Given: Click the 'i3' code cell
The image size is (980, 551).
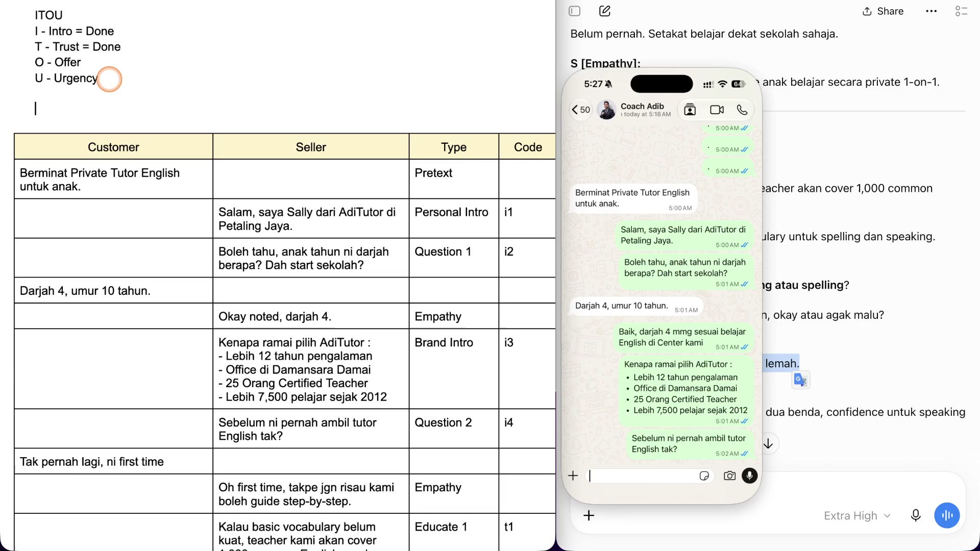Looking at the screenshot, I should click(x=527, y=369).
